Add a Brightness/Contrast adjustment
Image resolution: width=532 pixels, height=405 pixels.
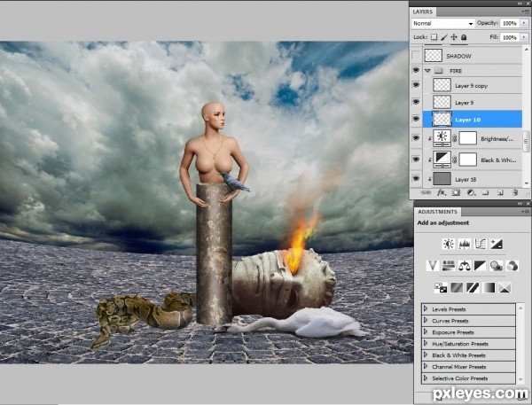(x=448, y=244)
